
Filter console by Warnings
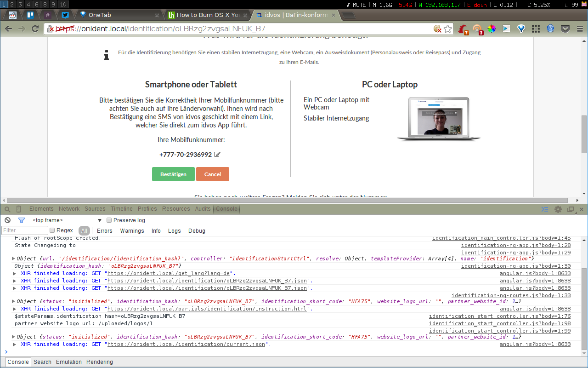(132, 231)
